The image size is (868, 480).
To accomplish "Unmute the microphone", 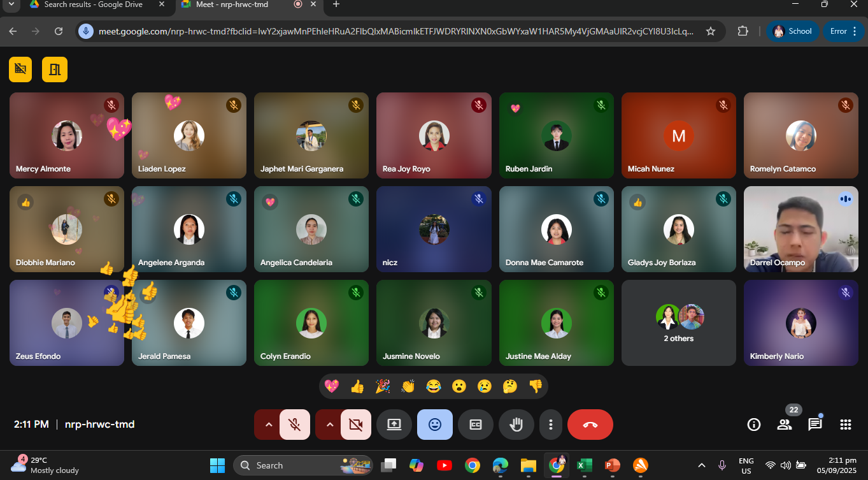I will click(x=294, y=425).
